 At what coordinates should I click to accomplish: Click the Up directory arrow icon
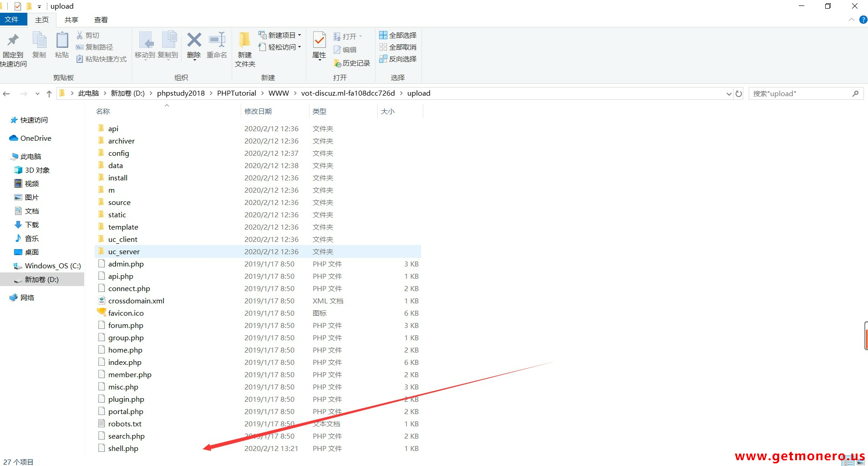(49, 94)
